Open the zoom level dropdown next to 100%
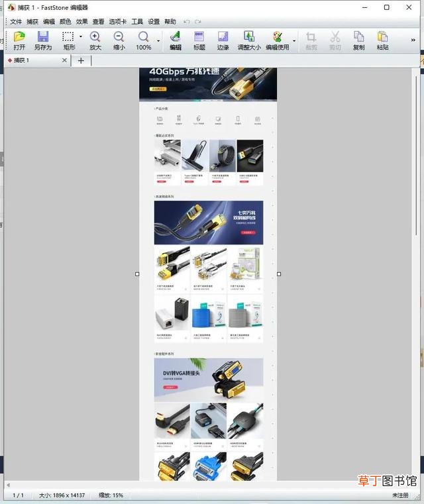 pos(158,41)
